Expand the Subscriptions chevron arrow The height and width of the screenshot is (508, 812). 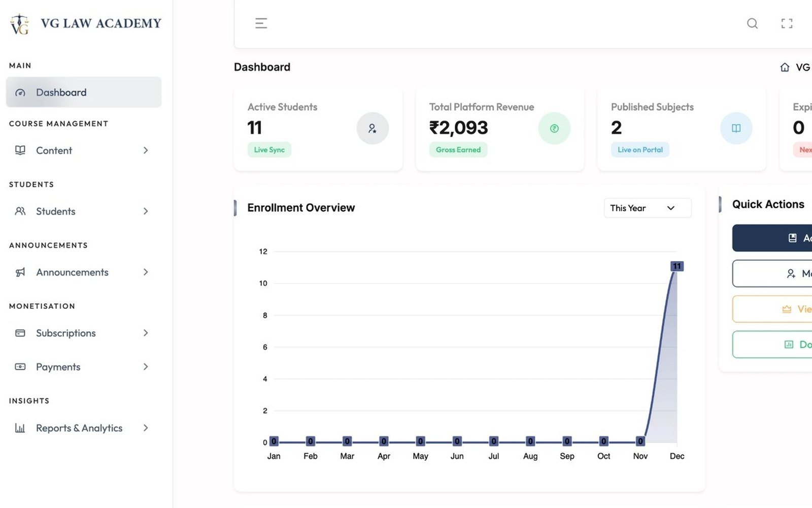point(146,333)
